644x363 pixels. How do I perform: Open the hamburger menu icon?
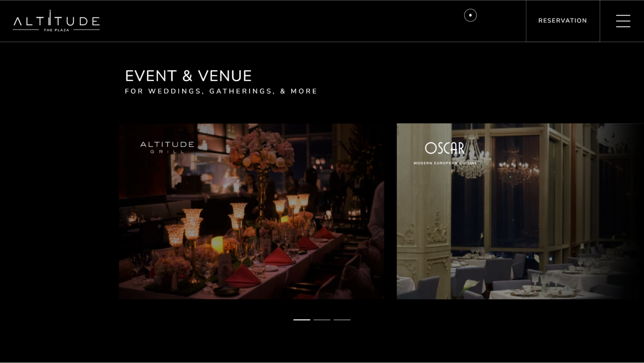click(623, 21)
